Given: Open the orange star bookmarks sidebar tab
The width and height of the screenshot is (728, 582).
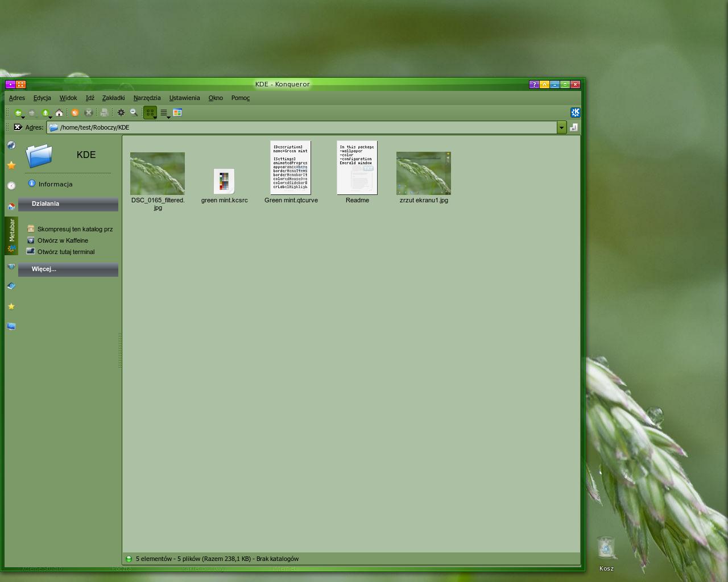Looking at the screenshot, I should coord(11,165).
